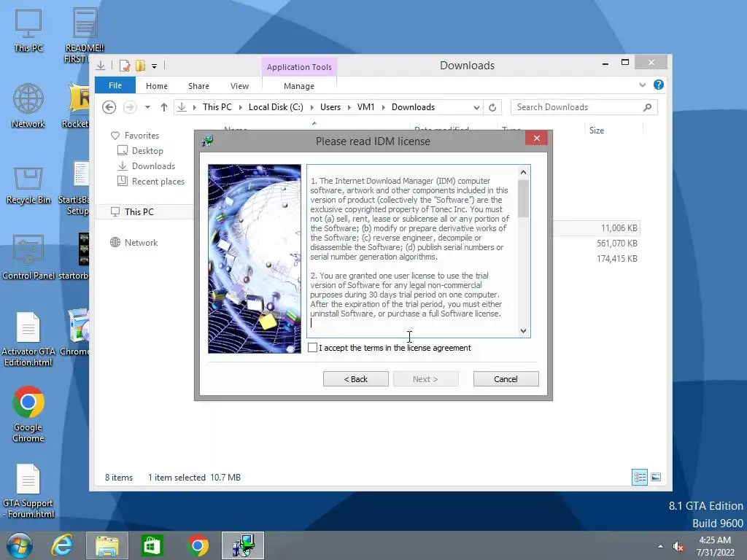747x560 pixels.
Task: Click the Application Tools tab header
Action: pos(299,66)
